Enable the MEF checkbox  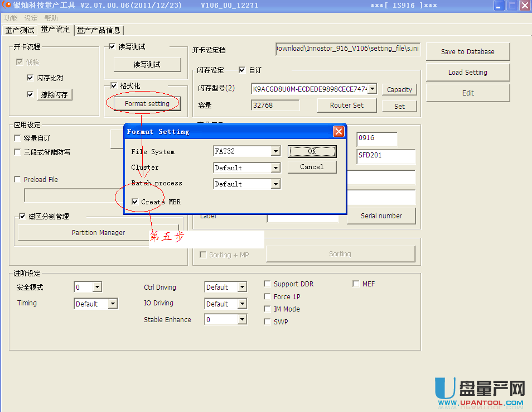coord(356,284)
